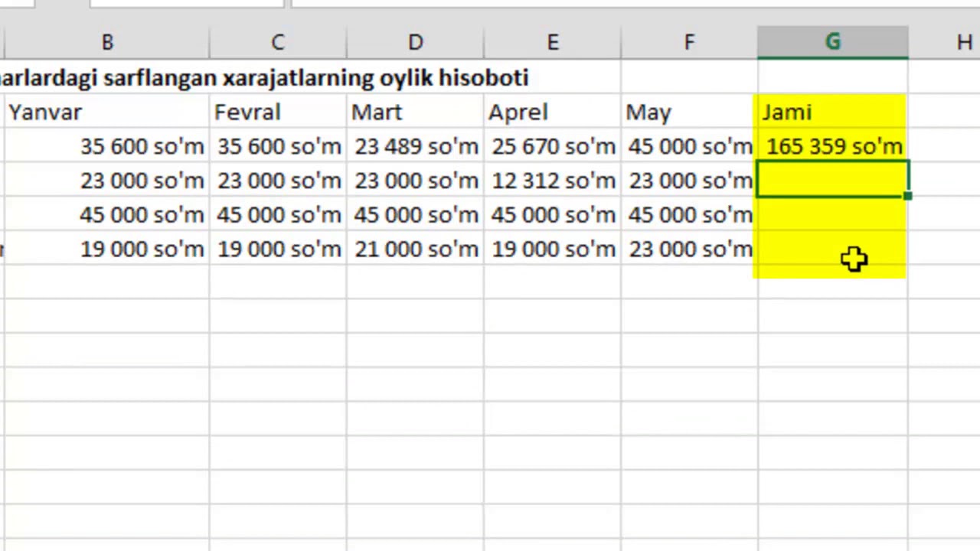Select column E header
The image size is (980, 551).
[x=552, y=43]
